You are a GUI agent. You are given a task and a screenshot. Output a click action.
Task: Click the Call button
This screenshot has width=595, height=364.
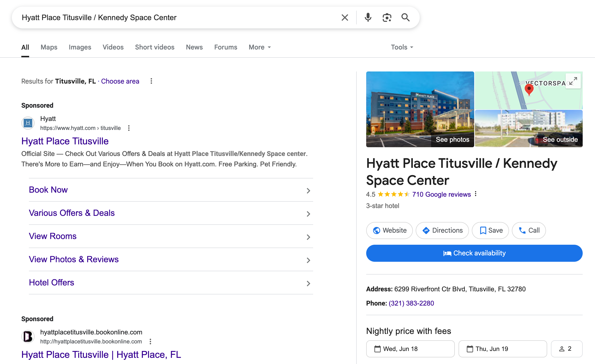pos(529,230)
